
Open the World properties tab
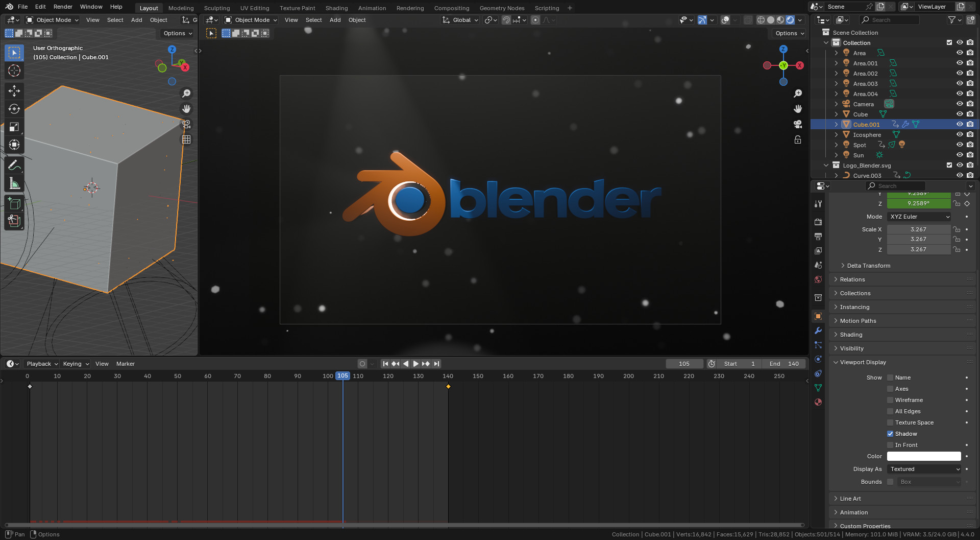(818, 279)
